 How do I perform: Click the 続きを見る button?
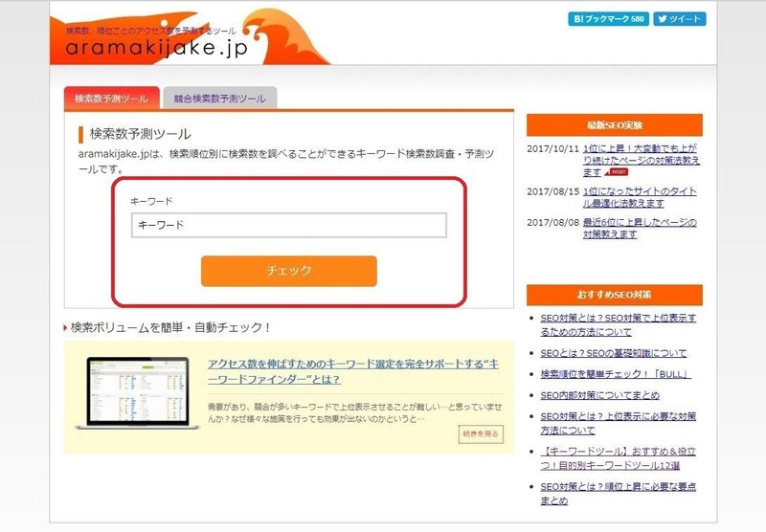pyautogui.click(x=481, y=433)
